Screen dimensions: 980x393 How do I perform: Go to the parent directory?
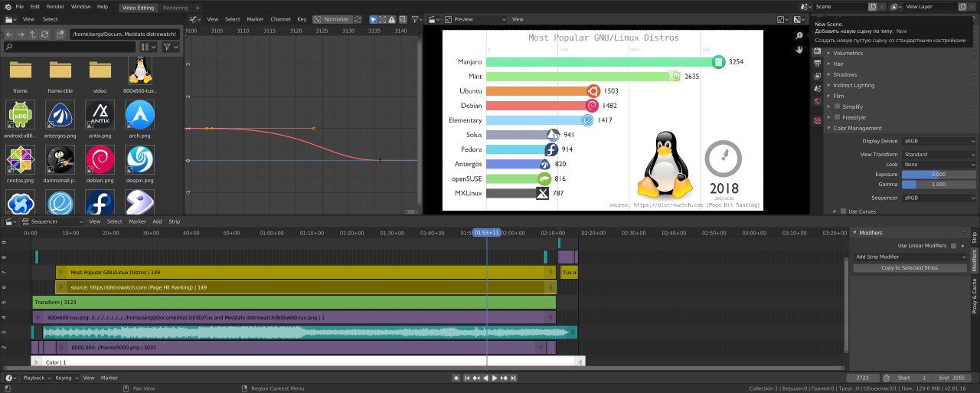click(34, 34)
